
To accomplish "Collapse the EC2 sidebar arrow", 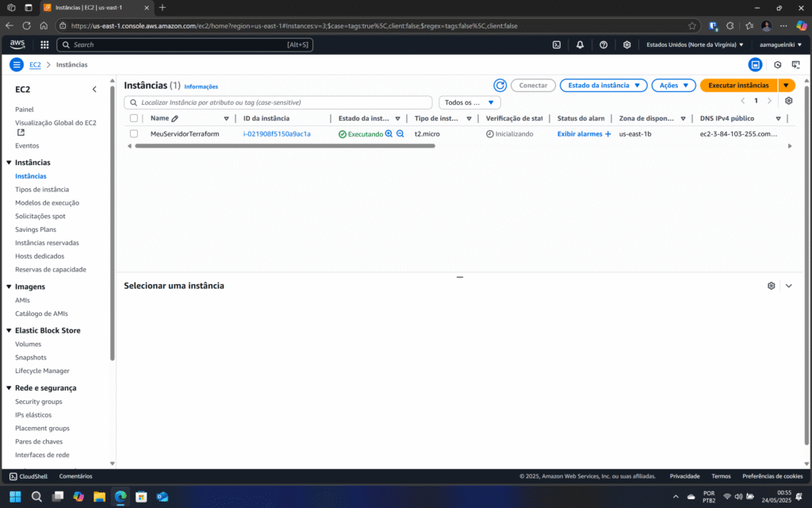I will tap(94, 89).
